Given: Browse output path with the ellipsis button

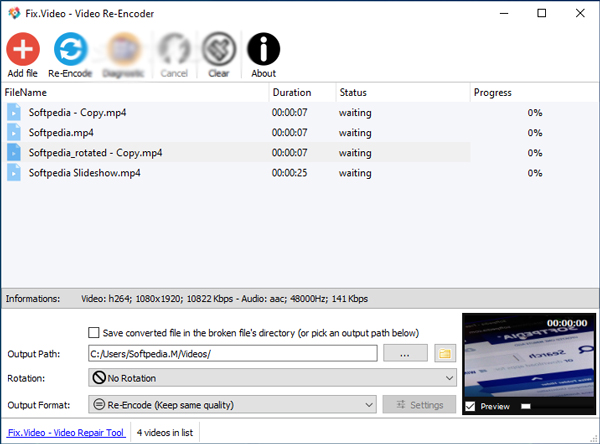Looking at the screenshot, I should (x=405, y=353).
